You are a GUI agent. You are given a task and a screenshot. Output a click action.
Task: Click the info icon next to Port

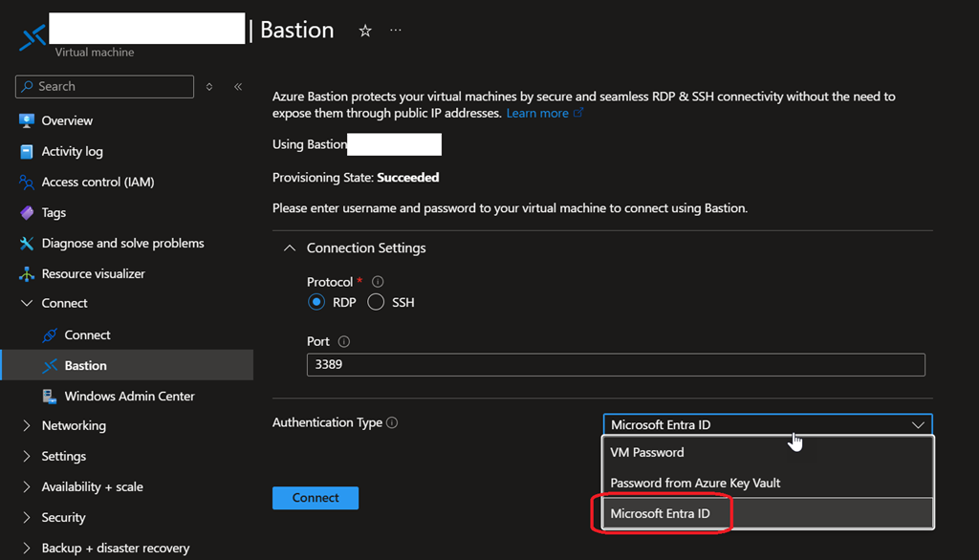point(344,342)
